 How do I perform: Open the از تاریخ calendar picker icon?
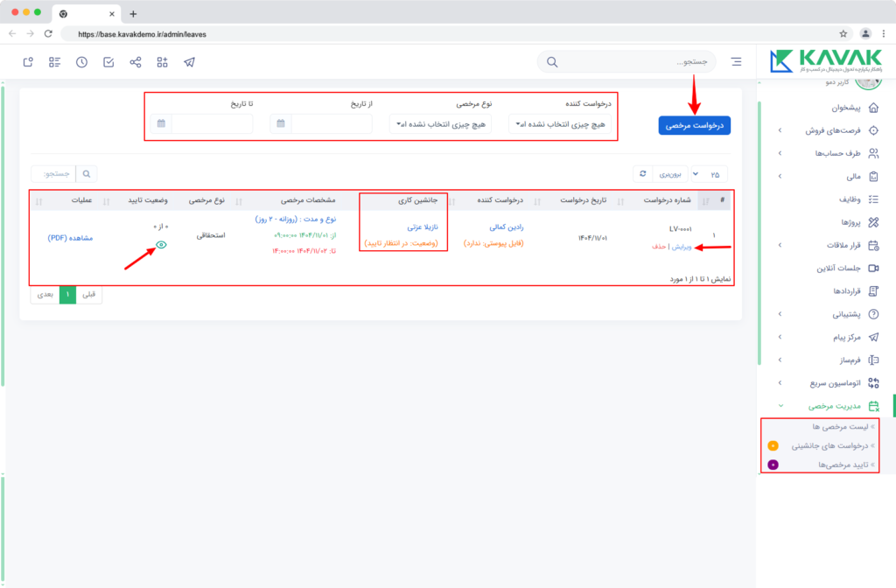tap(281, 123)
